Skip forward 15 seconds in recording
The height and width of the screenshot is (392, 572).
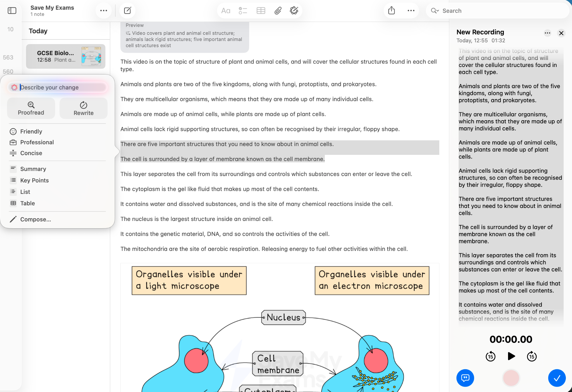coord(532,356)
